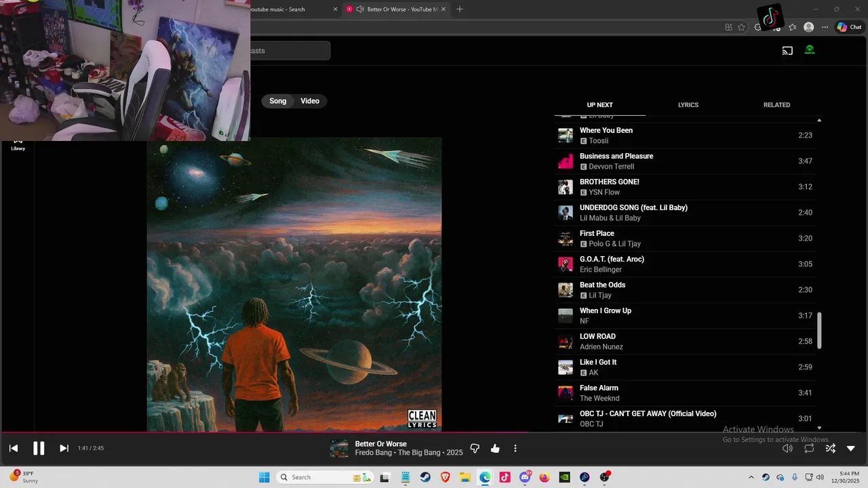Close the youtube music Search browser tab

[335, 9]
